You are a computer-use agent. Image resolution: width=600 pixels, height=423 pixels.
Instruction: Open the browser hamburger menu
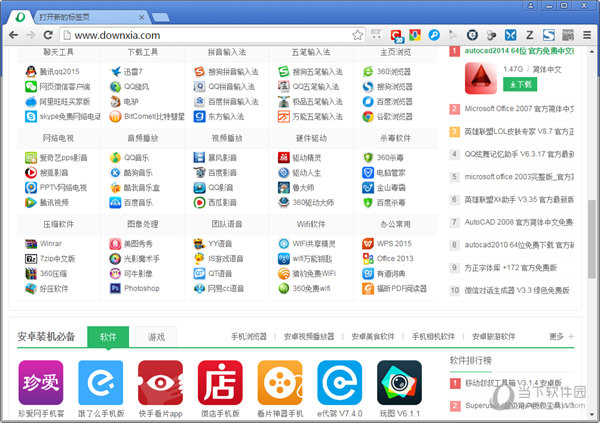(587, 35)
